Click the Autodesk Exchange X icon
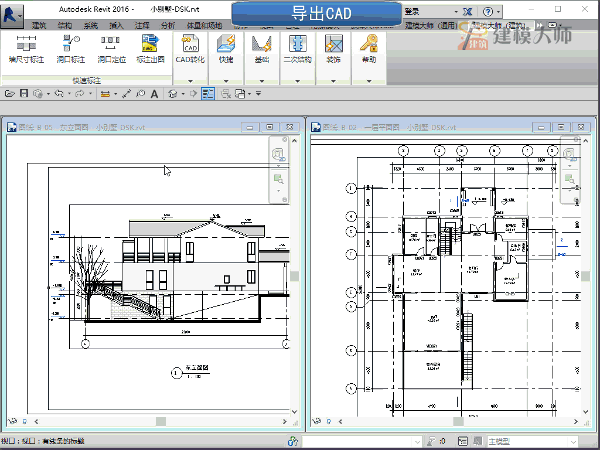Screen dimensions: 600x450 467,12
